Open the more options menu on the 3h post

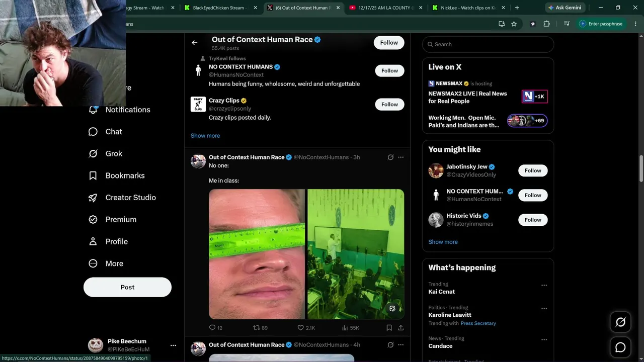401,157
